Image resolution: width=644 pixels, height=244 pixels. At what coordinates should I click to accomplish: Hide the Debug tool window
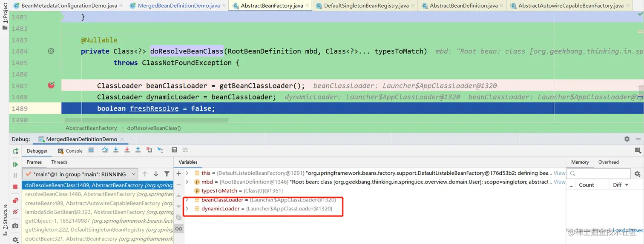(x=638, y=139)
